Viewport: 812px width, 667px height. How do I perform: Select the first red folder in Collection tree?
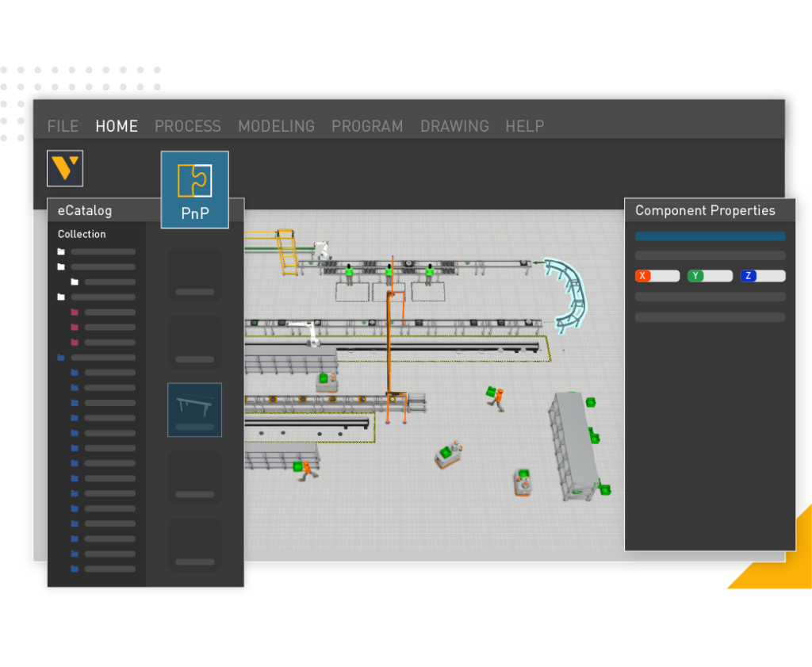[75, 312]
